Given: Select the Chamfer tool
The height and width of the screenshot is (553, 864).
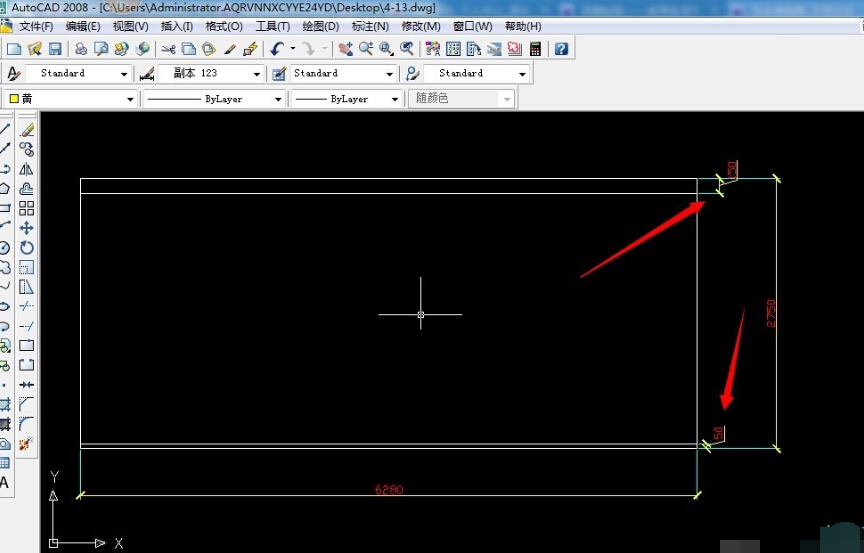Looking at the screenshot, I should point(26,404).
